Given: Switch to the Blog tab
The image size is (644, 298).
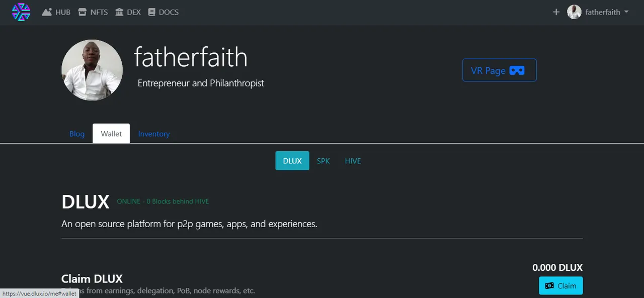Looking at the screenshot, I should (x=77, y=134).
